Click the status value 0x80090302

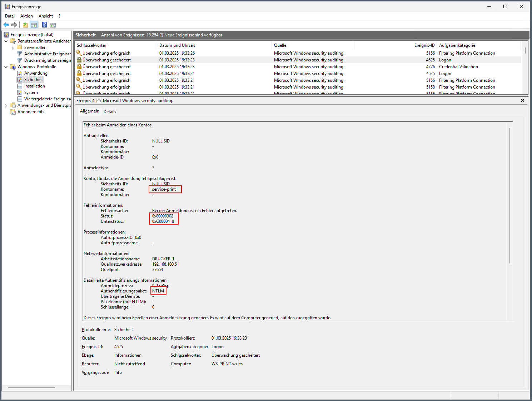[163, 216]
